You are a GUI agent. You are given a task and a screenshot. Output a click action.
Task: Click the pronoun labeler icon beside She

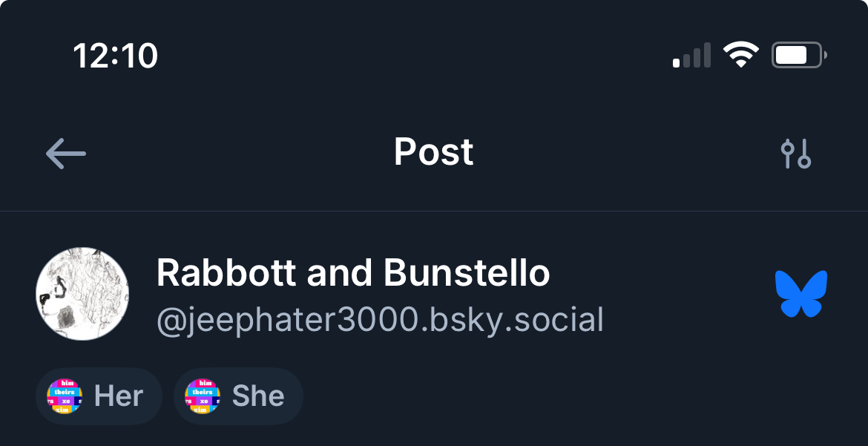point(203,396)
